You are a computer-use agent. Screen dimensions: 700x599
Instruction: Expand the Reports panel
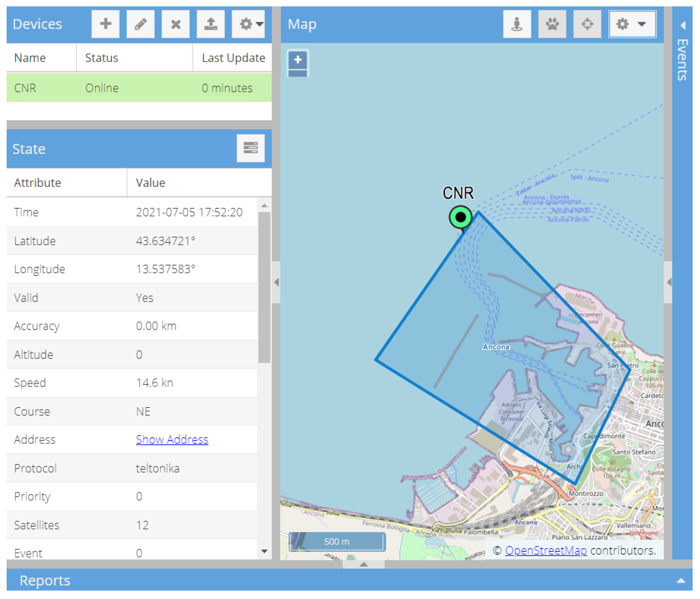click(681, 580)
